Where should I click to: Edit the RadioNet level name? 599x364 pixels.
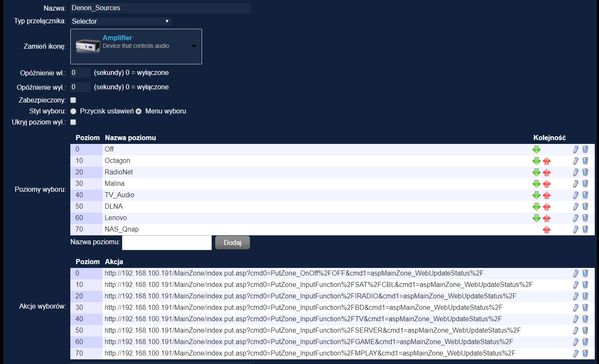[x=575, y=172]
